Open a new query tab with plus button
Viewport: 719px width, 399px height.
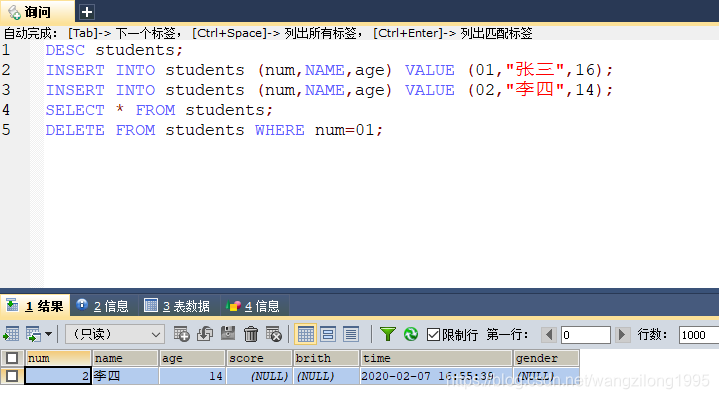point(87,12)
